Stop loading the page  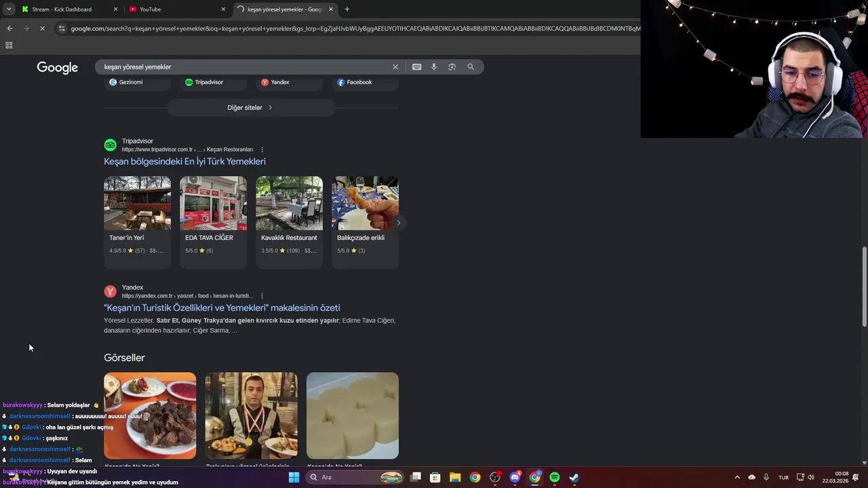point(42,28)
